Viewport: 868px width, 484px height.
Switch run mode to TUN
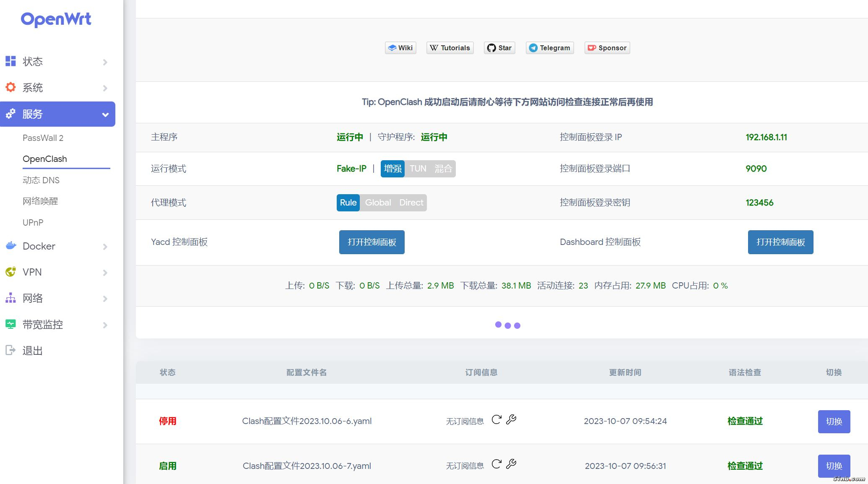point(418,169)
